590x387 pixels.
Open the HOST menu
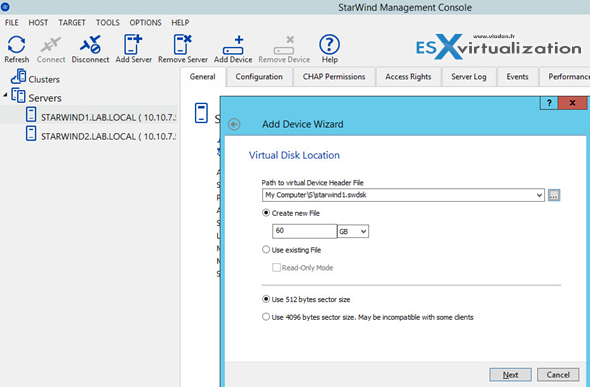(x=38, y=23)
